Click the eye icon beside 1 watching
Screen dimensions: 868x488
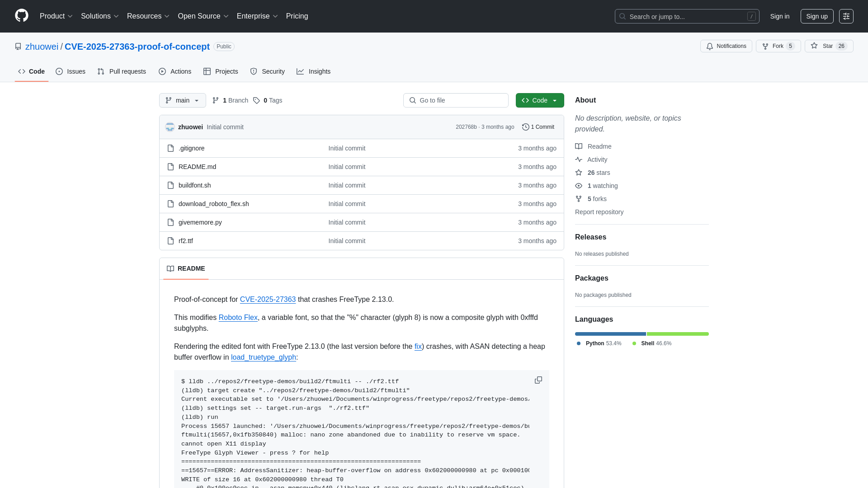click(579, 186)
